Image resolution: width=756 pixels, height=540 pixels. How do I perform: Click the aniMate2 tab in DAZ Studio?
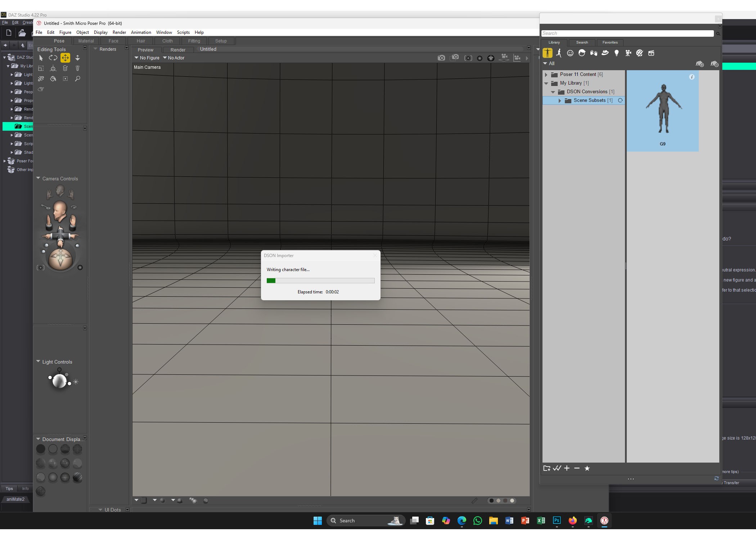point(15,499)
